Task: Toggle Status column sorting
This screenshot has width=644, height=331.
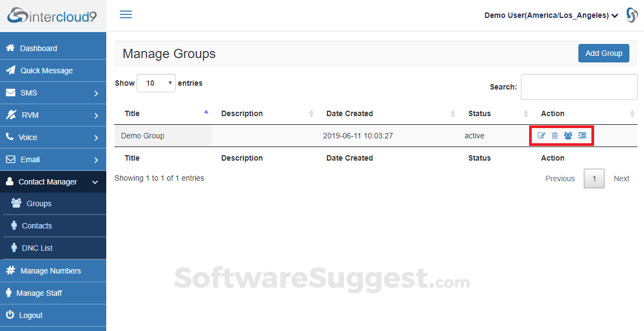Action: coord(525,113)
